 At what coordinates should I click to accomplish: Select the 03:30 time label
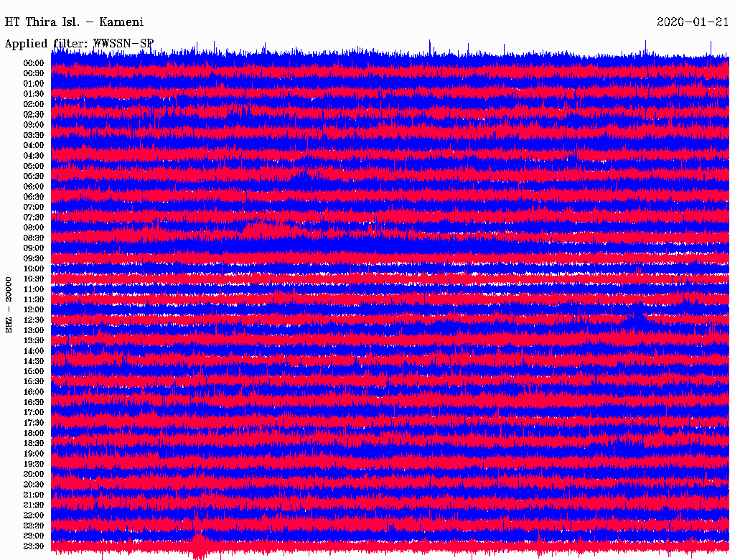(34, 135)
